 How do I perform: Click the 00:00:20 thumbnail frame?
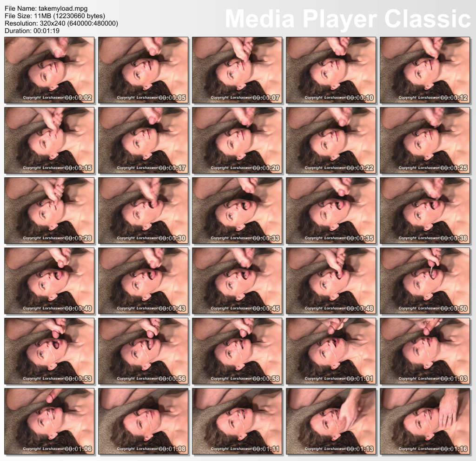[x=237, y=140]
